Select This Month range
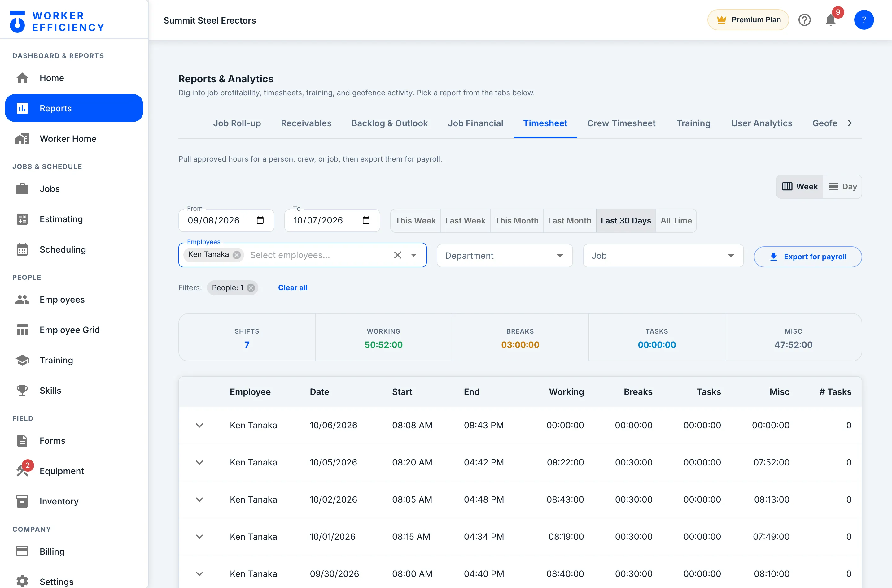The image size is (892, 588). (x=516, y=220)
